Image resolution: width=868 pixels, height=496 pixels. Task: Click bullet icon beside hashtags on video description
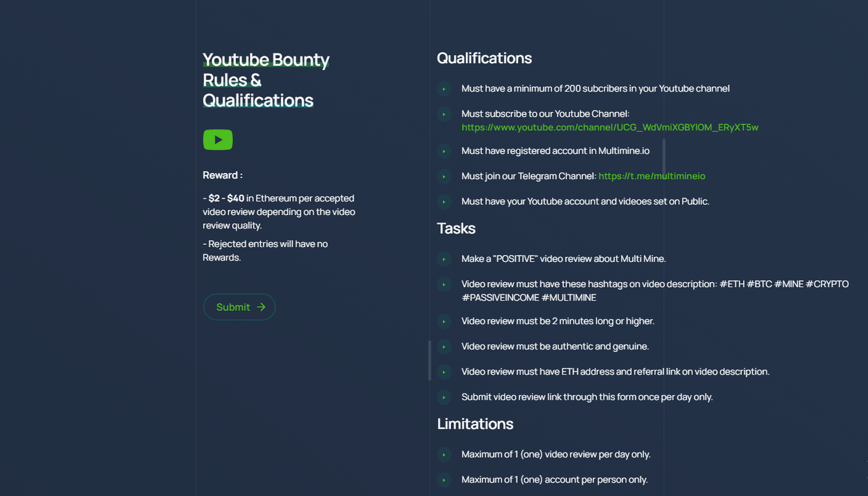click(444, 284)
